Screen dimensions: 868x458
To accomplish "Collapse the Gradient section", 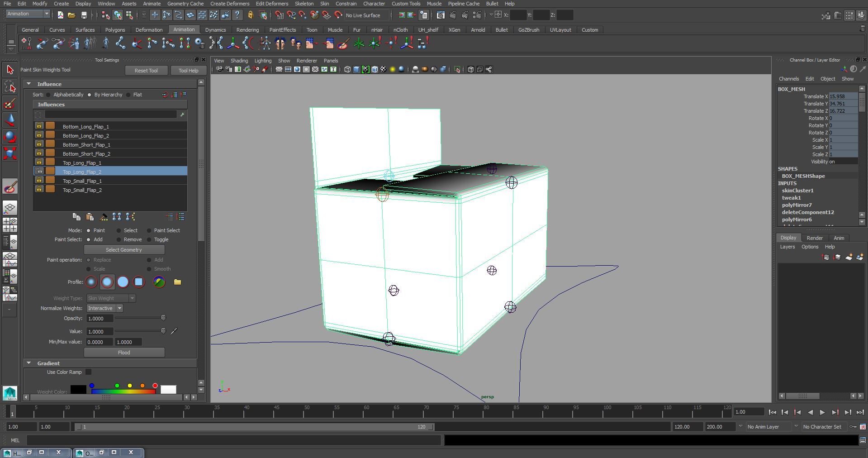I will (x=29, y=363).
